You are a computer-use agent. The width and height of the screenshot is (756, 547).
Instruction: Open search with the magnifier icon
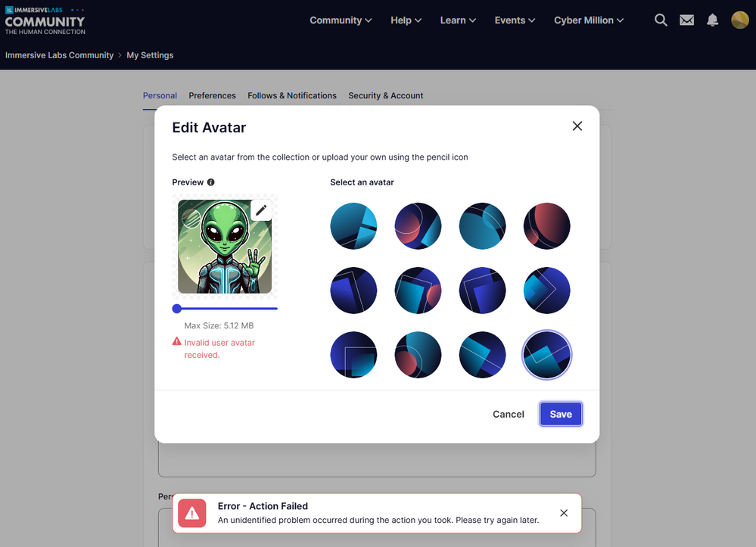click(x=661, y=20)
